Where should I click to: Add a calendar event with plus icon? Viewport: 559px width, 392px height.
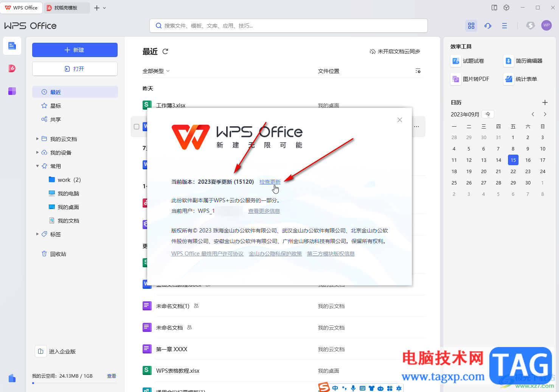545,102
